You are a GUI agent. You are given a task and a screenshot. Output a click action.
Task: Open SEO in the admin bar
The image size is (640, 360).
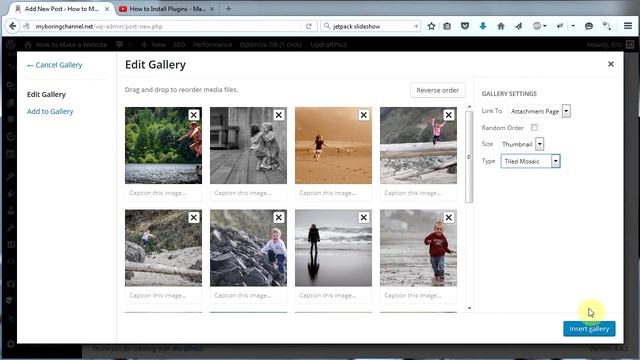coord(179,44)
